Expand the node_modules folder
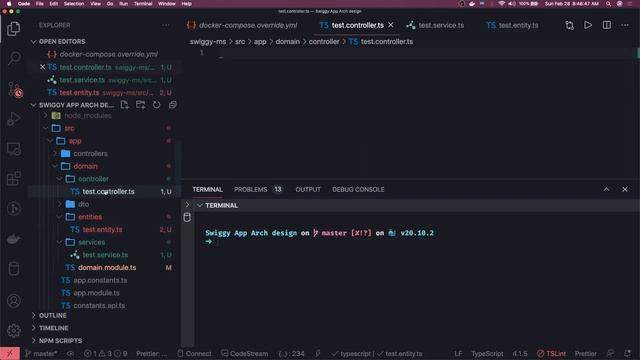Screen dimensions: 640x360 coord(46,116)
